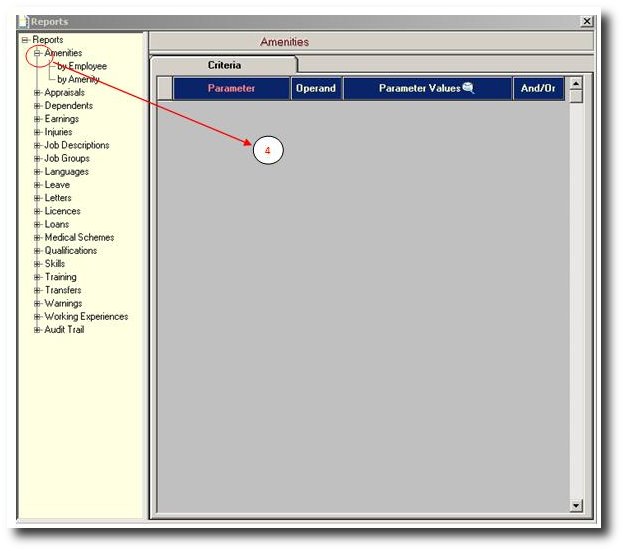Close the Reports window

(x=586, y=21)
